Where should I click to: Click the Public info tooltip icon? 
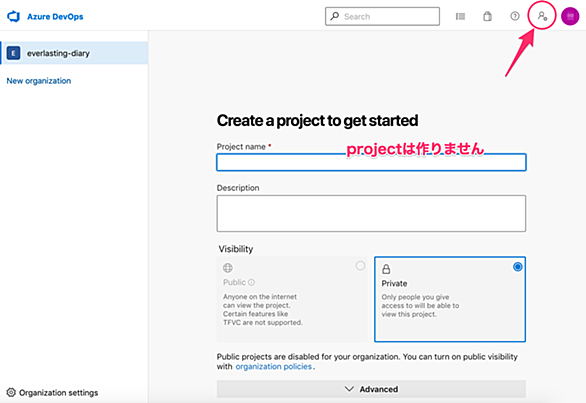pos(252,282)
